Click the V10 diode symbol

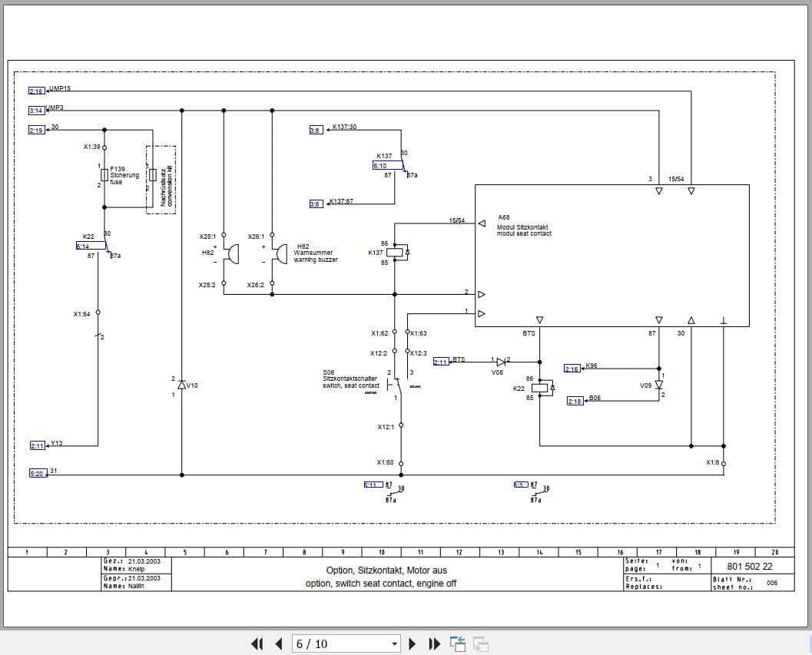pyautogui.click(x=182, y=385)
